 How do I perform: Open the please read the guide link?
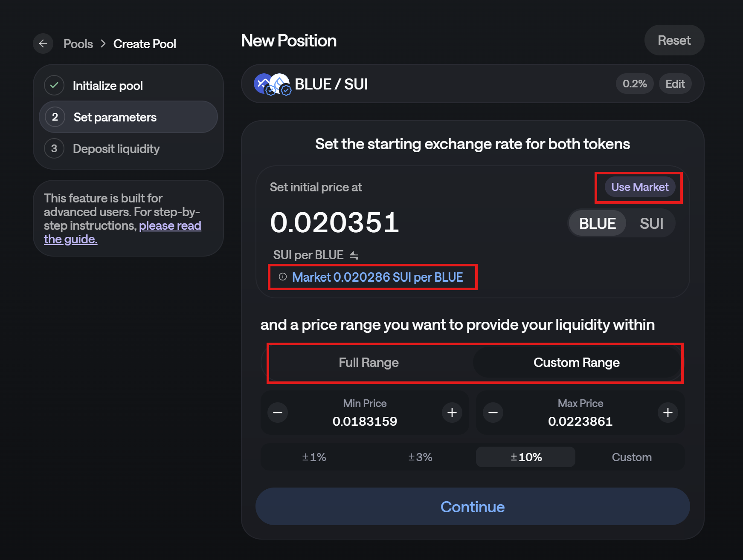(170, 226)
